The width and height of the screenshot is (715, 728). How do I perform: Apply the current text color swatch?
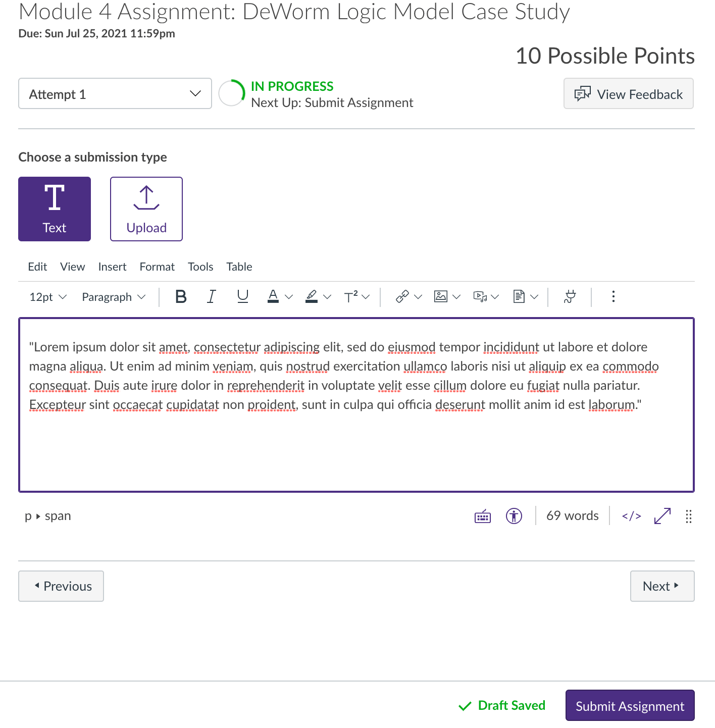pyautogui.click(x=273, y=297)
